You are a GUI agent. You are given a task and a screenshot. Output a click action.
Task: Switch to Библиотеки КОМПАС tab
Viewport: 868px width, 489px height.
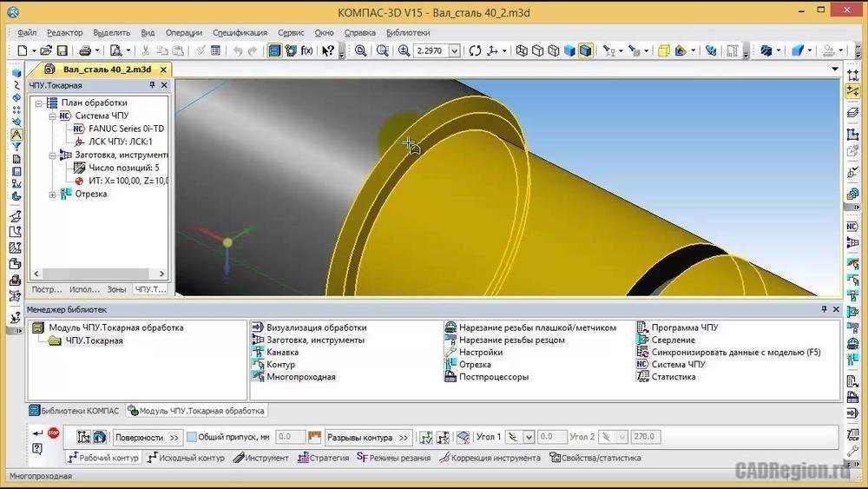[74, 410]
